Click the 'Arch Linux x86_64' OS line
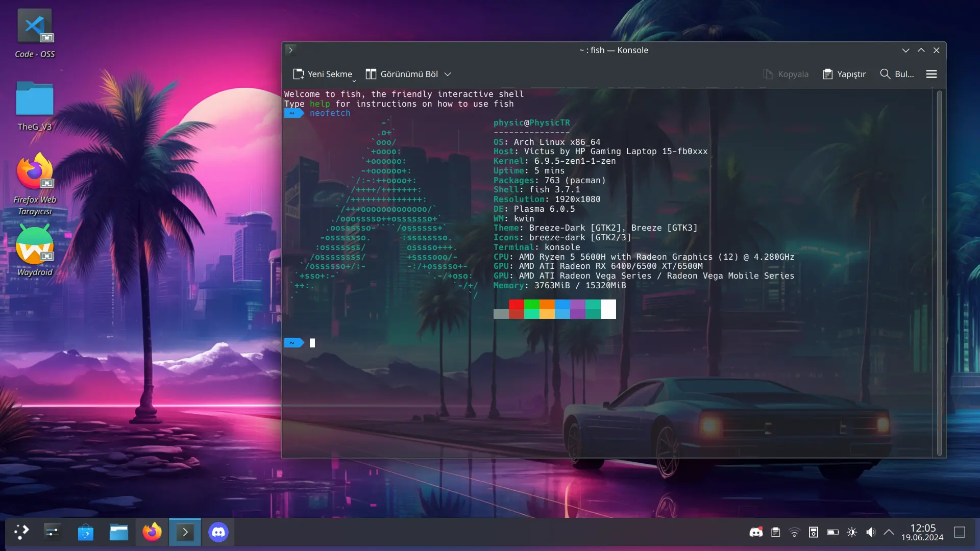 pyautogui.click(x=547, y=142)
